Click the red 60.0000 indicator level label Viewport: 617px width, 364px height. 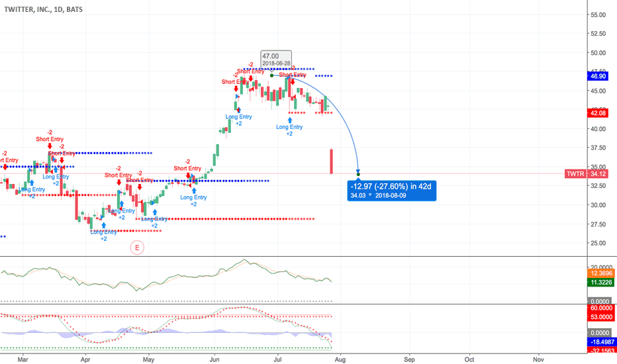click(601, 308)
